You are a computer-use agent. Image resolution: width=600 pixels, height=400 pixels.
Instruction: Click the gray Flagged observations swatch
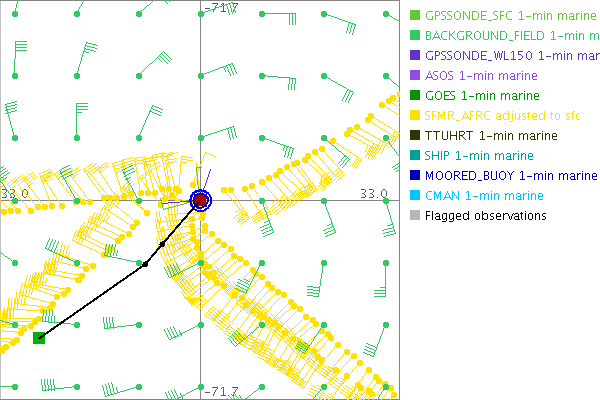tap(415, 215)
